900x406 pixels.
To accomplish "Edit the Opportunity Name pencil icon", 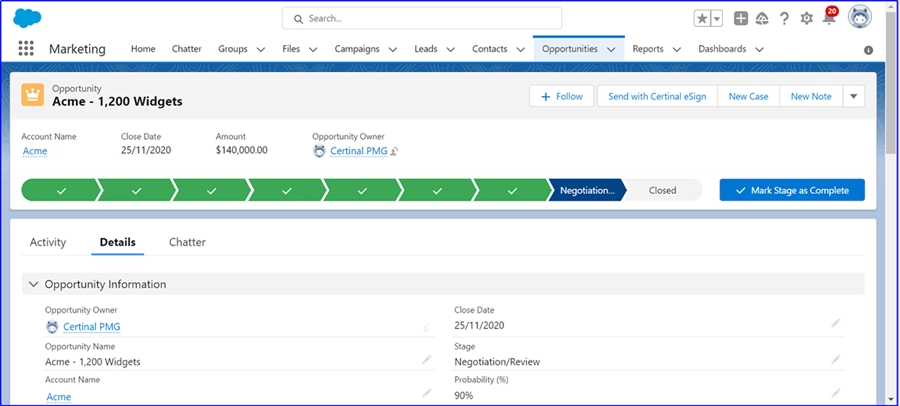I will [426, 360].
